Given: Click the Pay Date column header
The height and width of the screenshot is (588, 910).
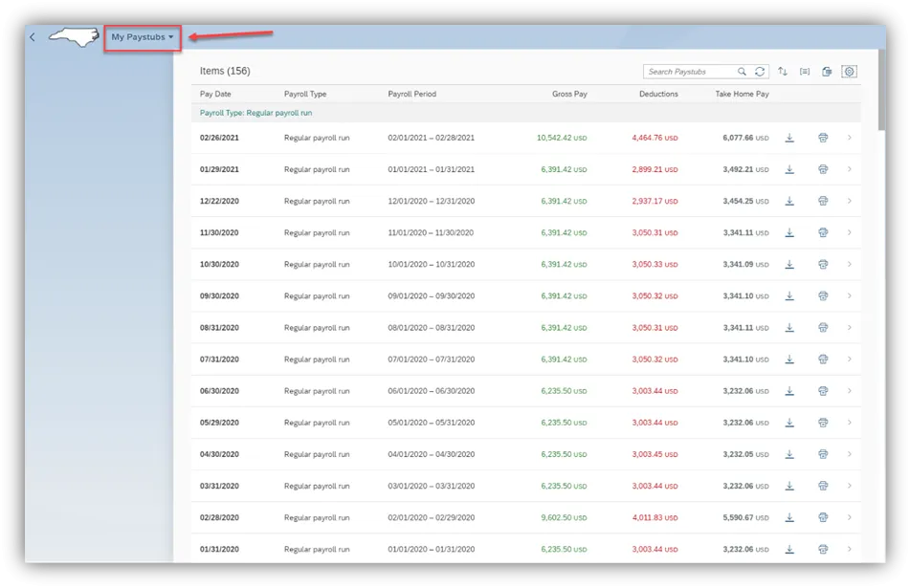Looking at the screenshot, I should 215,94.
